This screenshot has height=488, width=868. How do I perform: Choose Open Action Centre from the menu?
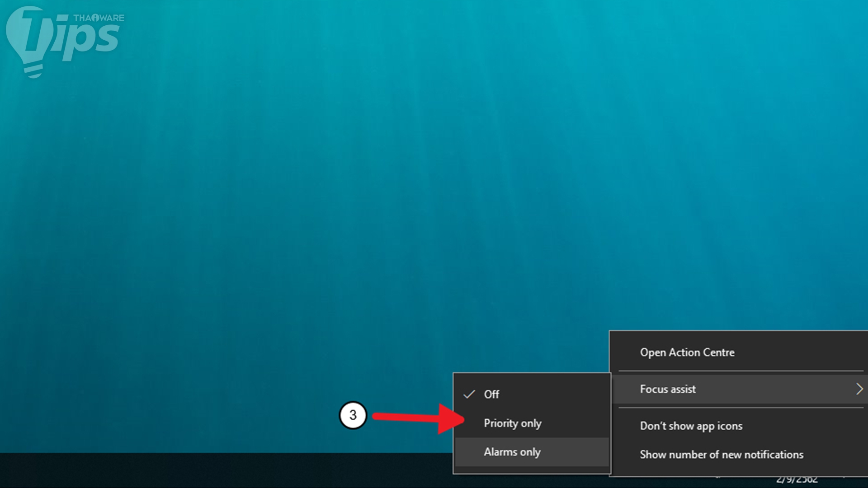pos(687,352)
